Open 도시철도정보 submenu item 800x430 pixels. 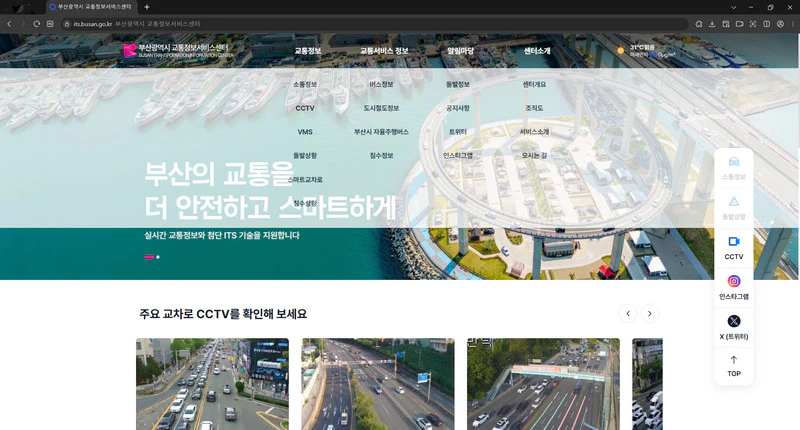pos(382,108)
